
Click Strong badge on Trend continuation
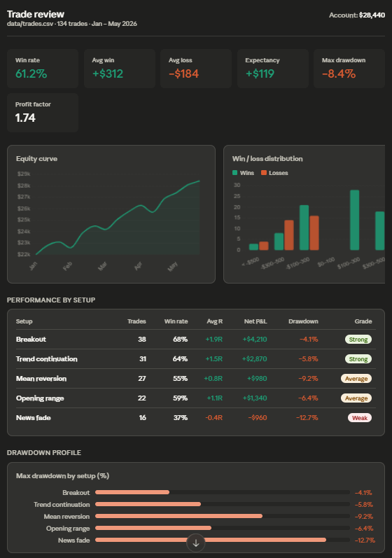point(358,359)
